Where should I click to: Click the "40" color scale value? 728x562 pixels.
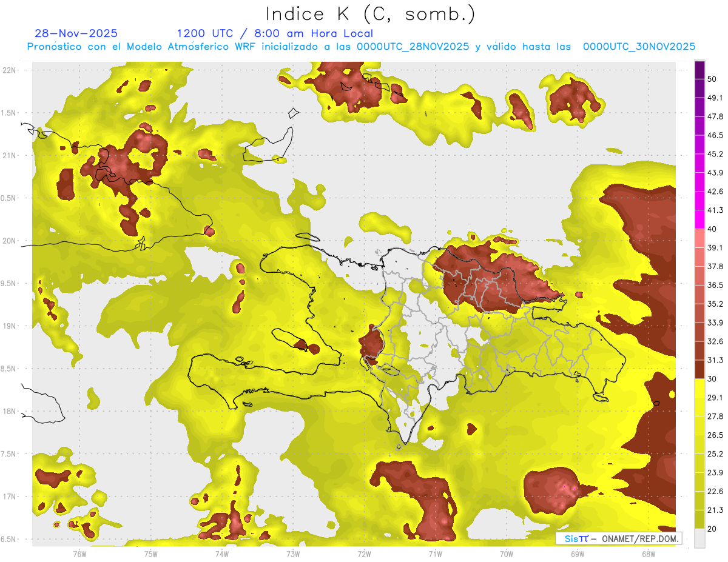point(712,229)
